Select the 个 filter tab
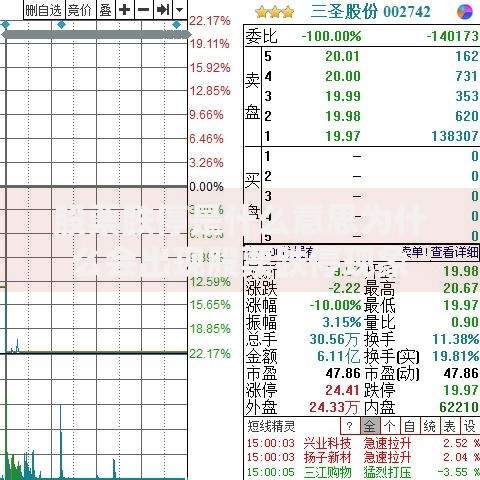 coord(389,426)
